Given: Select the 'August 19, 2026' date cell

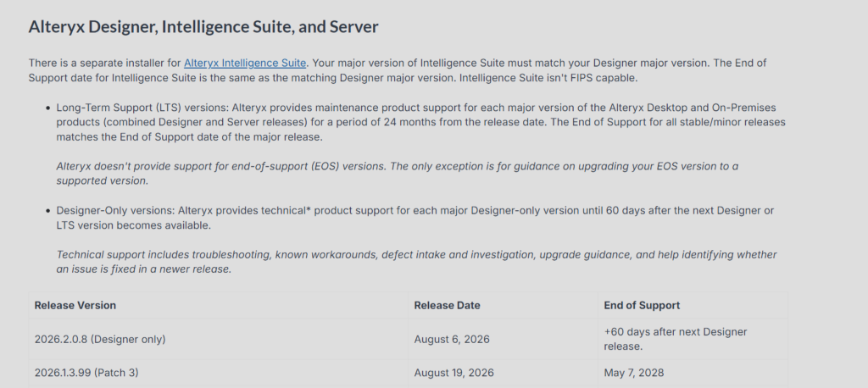Looking at the screenshot, I should 503,373.
